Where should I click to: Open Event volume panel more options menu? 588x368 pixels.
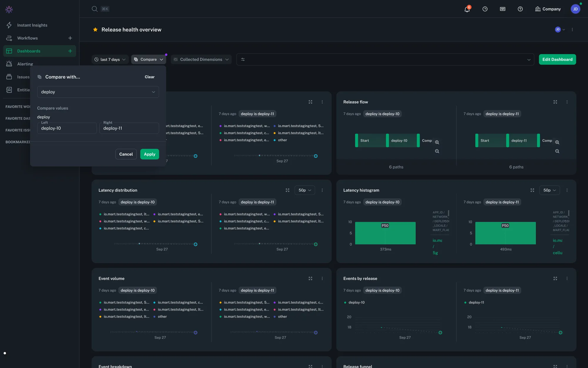click(x=322, y=279)
